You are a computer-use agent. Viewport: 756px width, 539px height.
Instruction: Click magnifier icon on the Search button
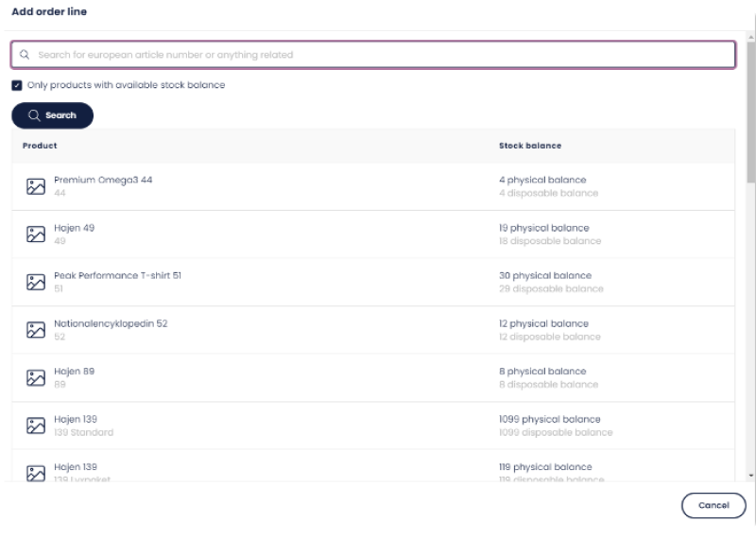click(x=34, y=115)
